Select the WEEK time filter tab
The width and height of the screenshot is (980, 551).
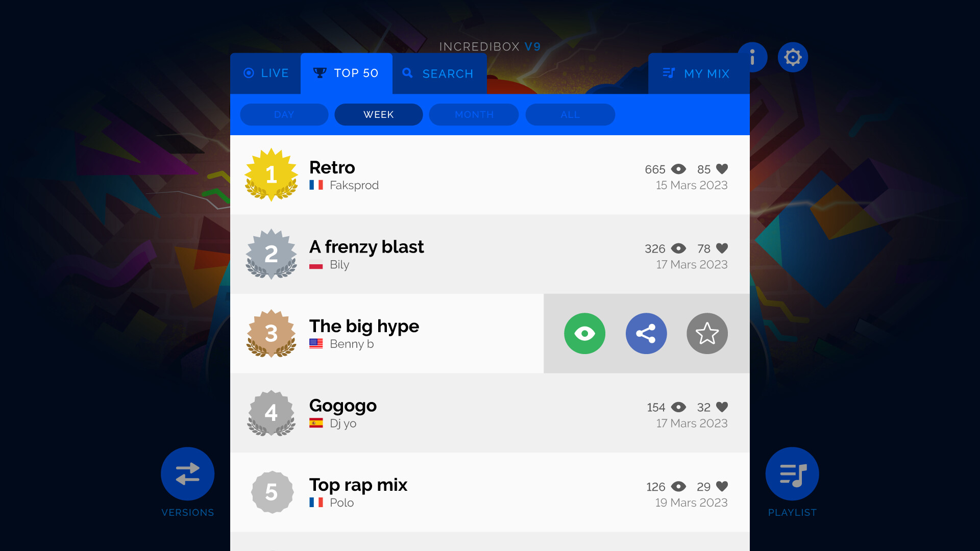coord(378,114)
